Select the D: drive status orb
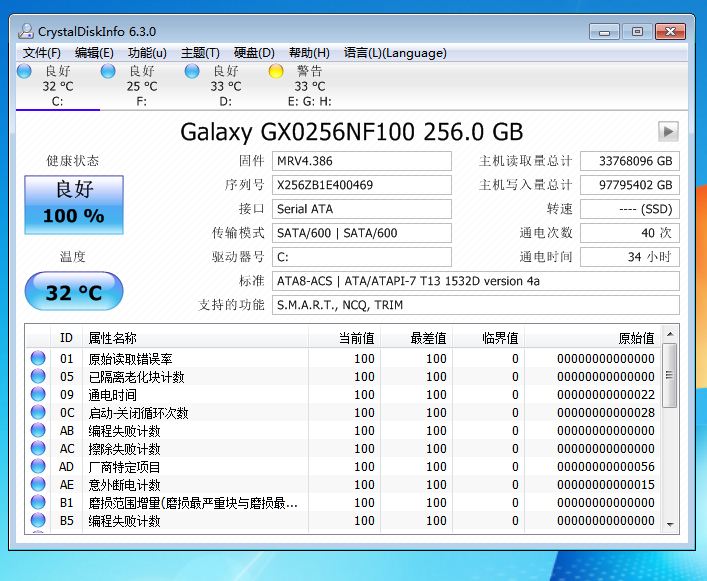Screen dimensions: 707x581 (192, 71)
